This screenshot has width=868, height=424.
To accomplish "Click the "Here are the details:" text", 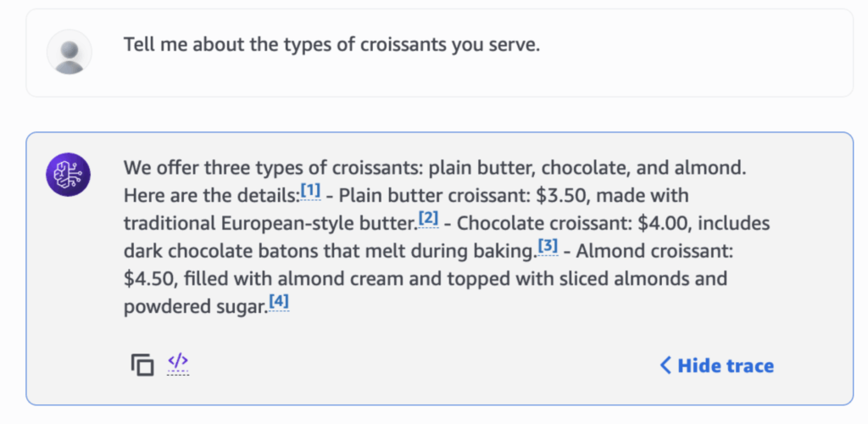I will point(211,196).
